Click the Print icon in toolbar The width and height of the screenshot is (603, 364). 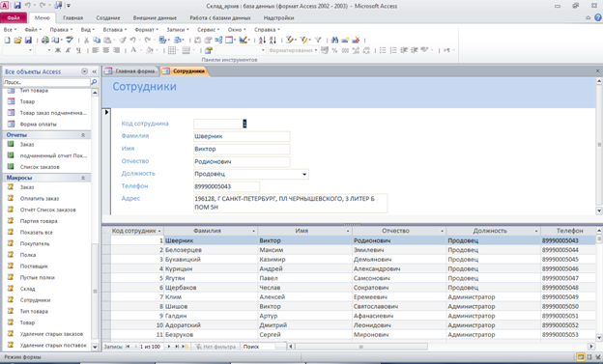pos(45,40)
